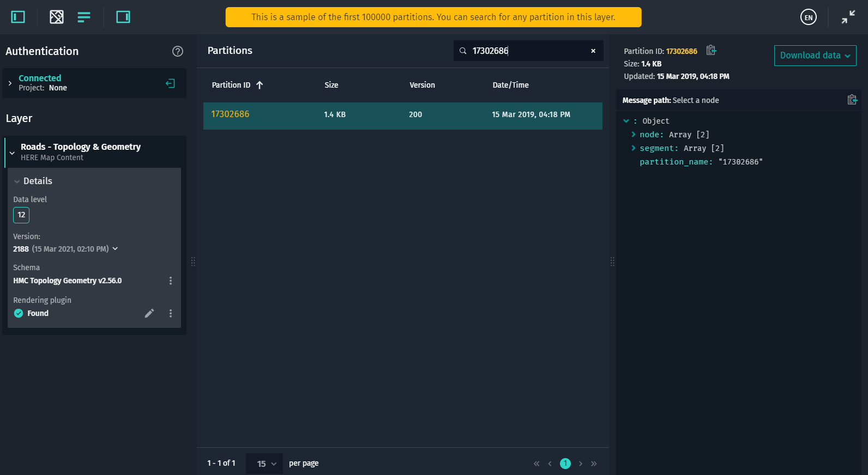Sort by Partition ID column header
The height and width of the screenshot is (475, 868).
coord(238,85)
